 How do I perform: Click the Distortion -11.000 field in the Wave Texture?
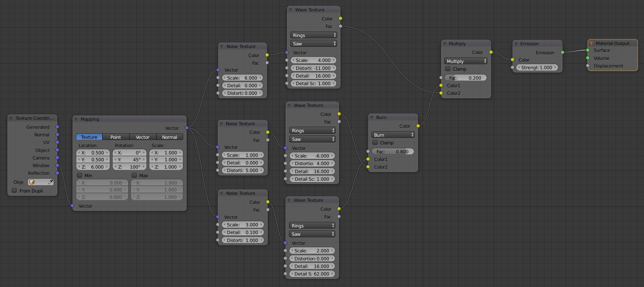pyautogui.click(x=313, y=68)
